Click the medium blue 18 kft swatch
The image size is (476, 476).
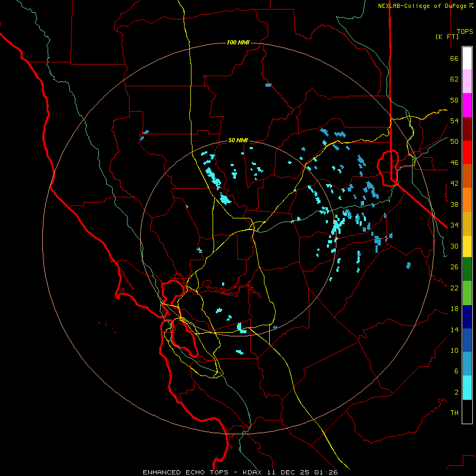[467, 340]
